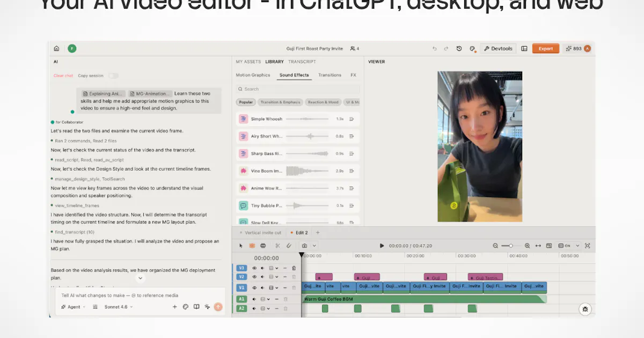Open the green user avatar menu

click(x=72, y=48)
